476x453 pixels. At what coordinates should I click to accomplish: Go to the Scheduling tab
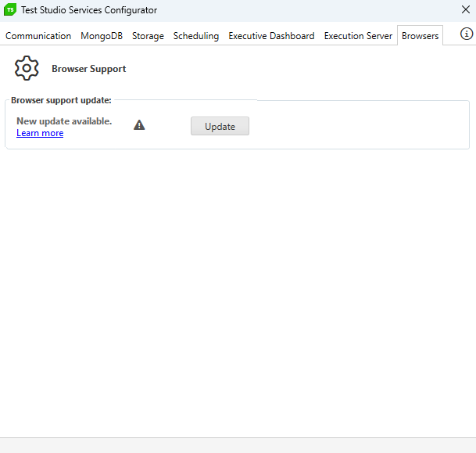click(196, 36)
